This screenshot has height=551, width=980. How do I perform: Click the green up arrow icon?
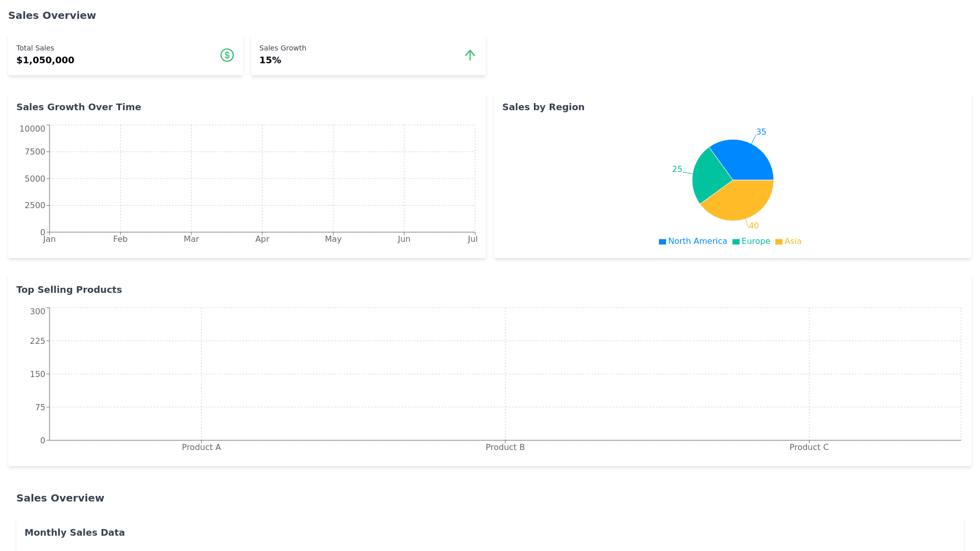(470, 55)
